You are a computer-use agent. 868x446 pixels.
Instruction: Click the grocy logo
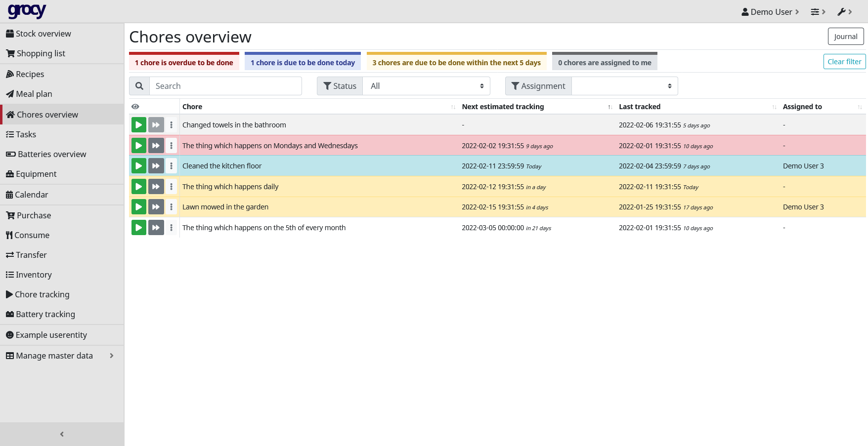[x=27, y=11]
